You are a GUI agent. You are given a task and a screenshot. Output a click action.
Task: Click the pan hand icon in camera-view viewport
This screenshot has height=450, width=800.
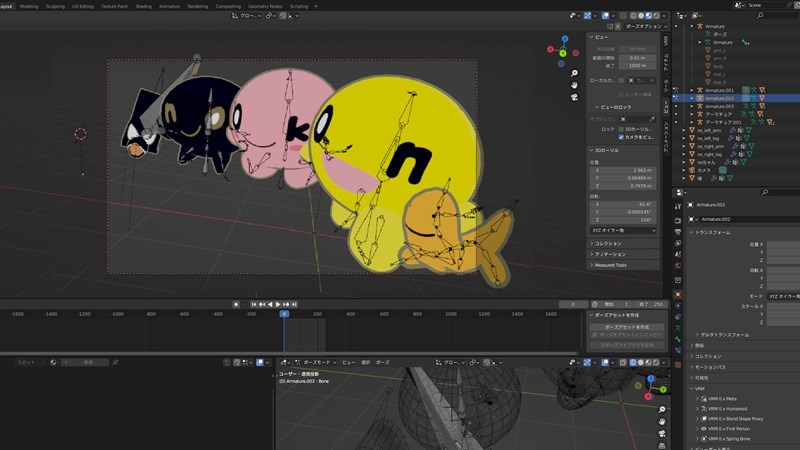[574, 85]
